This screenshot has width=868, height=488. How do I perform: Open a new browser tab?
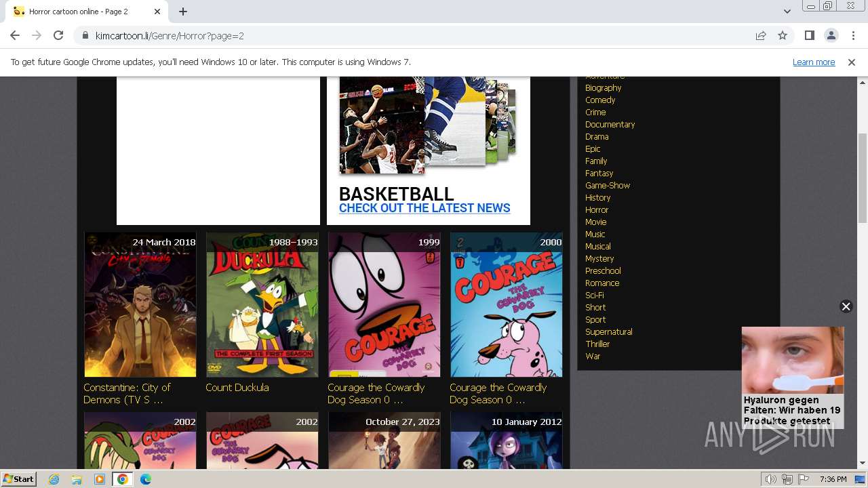(x=183, y=12)
